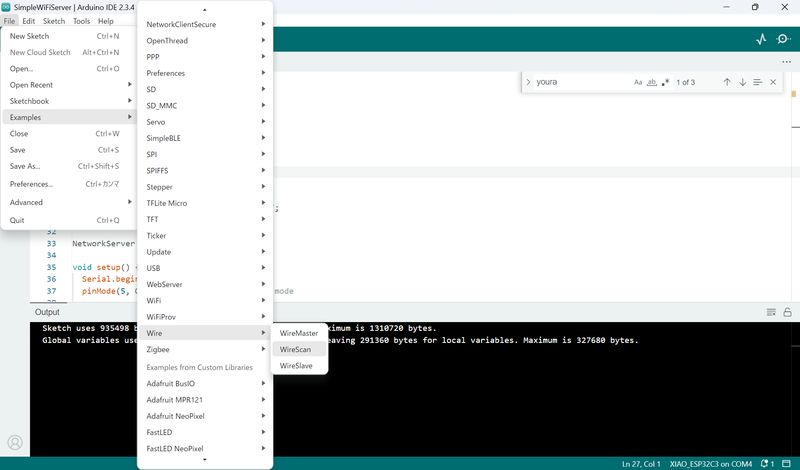Open the Serial Plotter icon
Screen dimensions: 800x470
tap(761, 39)
